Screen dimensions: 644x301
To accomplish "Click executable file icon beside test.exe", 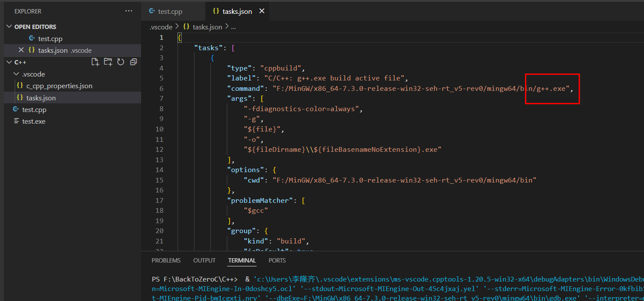I will tap(16, 121).
